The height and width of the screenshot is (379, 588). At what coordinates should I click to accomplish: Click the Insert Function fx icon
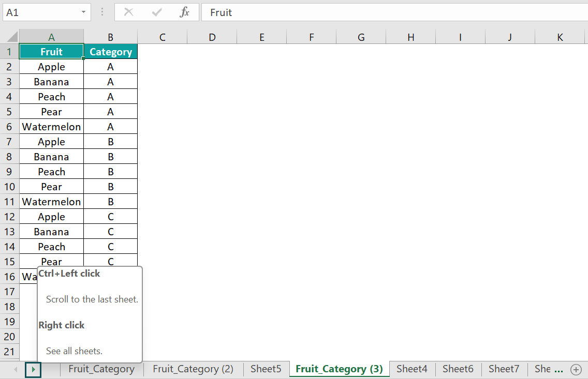pos(184,12)
